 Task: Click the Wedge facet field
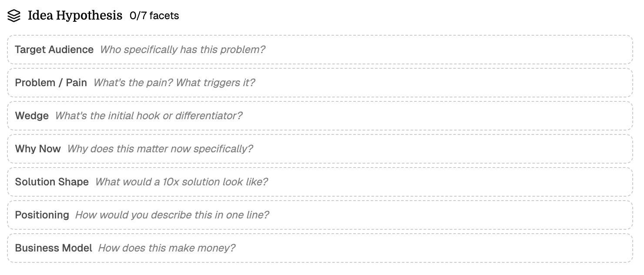322,116
